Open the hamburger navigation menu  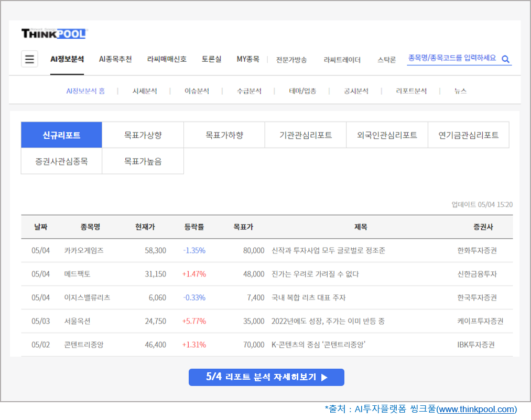[x=29, y=59]
